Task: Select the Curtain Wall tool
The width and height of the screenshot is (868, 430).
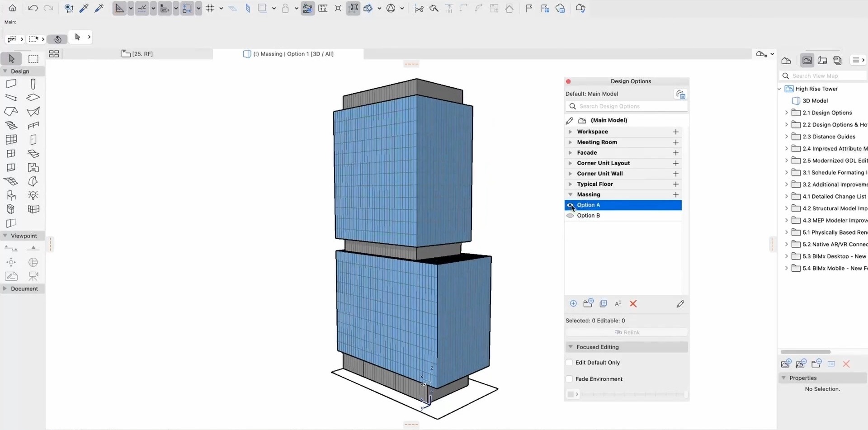Action: pyautogui.click(x=11, y=139)
